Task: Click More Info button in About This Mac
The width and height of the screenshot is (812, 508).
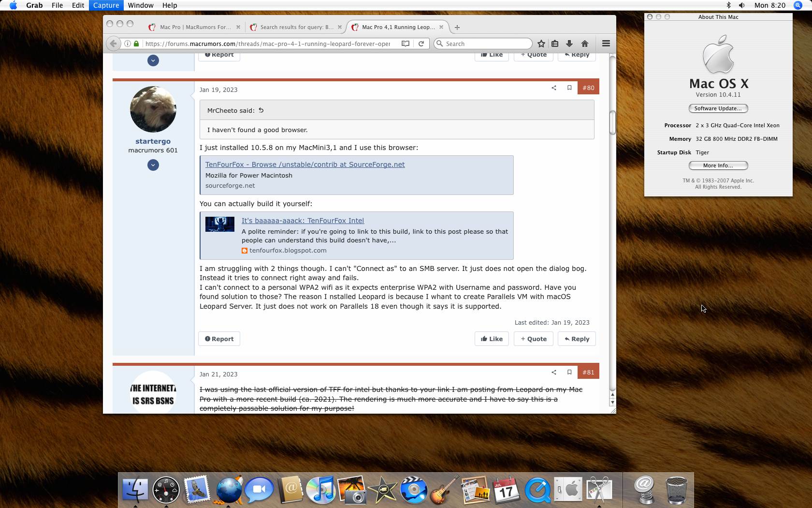Action: coord(718,165)
